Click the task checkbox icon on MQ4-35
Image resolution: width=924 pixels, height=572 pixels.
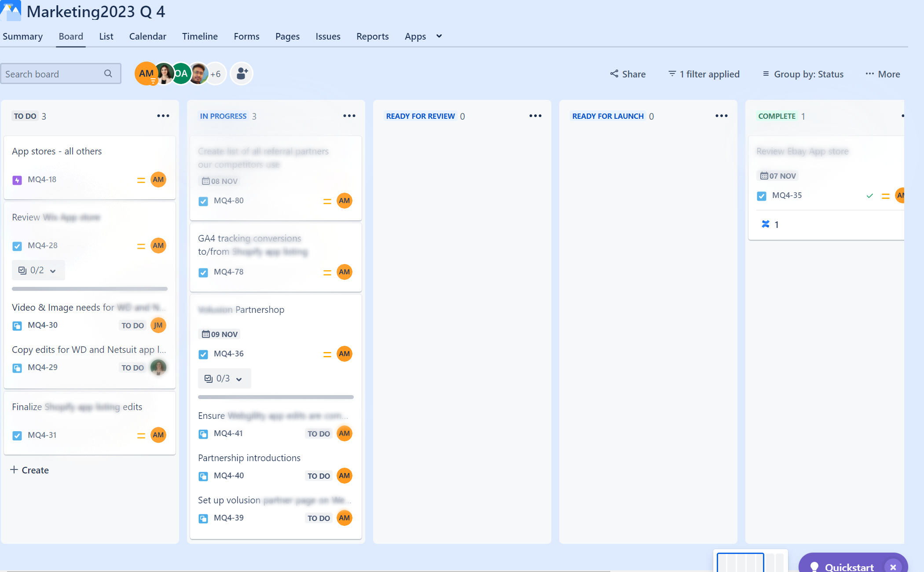(x=762, y=196)
